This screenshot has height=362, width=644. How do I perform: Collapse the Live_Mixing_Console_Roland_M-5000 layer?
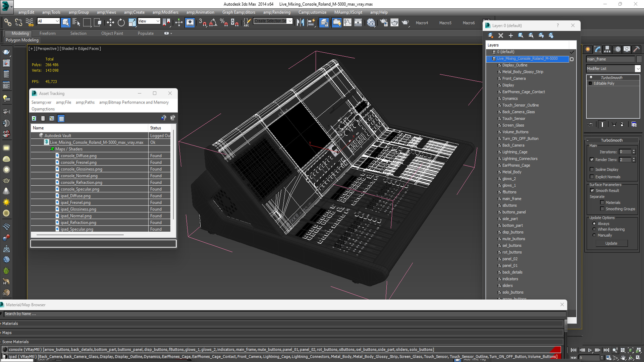(489, 59)
